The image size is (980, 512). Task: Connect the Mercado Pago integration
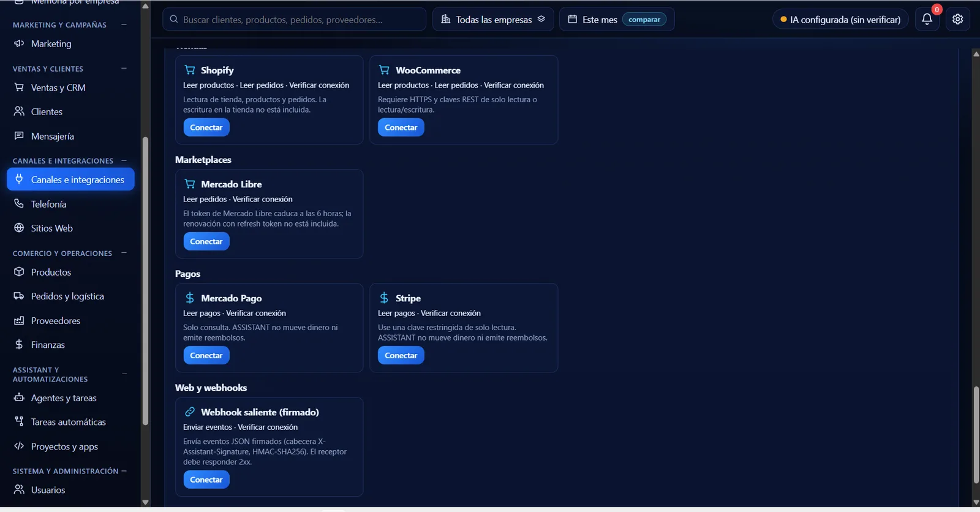[x=206, y=355]
